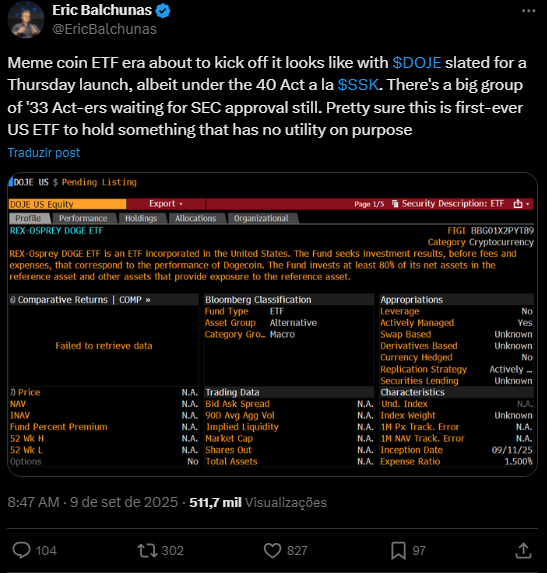This screenshot has height=573, width=547.
Task: Like the post with heart icon
Action: coord(273,550)
